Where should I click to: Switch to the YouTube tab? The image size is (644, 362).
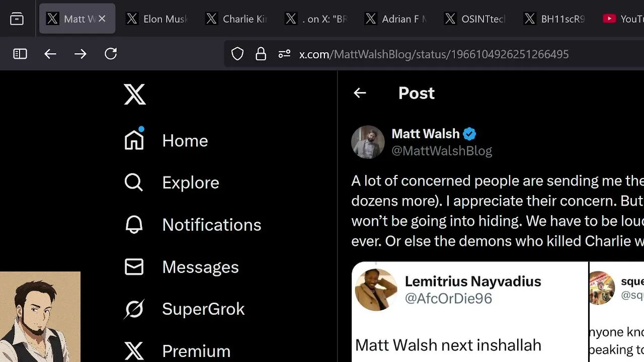(623, 19)
